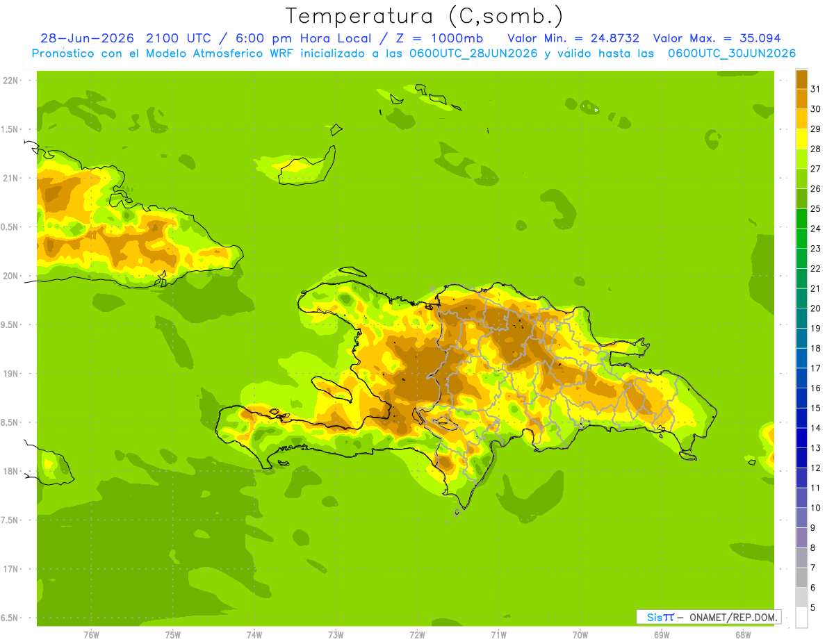Click the "73W" longitude axis label
This screenshot has height=644, width=834.
pyautogui.click(x=336, y=635)
